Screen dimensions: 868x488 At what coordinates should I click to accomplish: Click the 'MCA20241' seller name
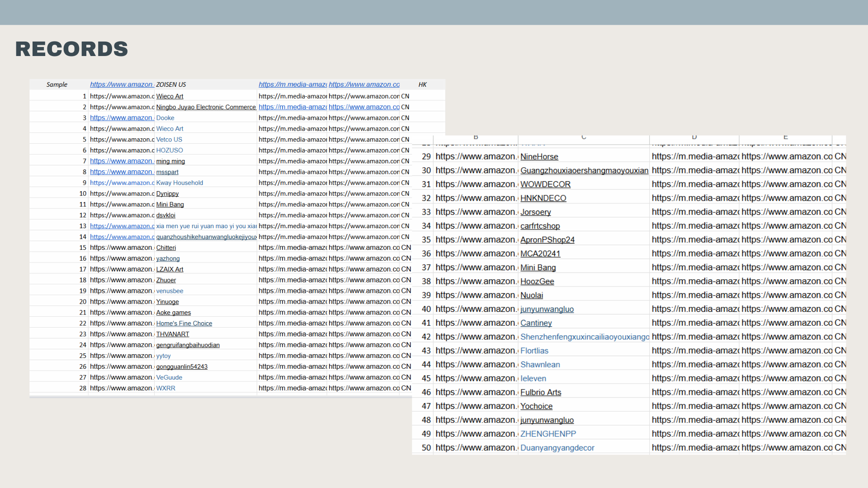tap(540, 254)
